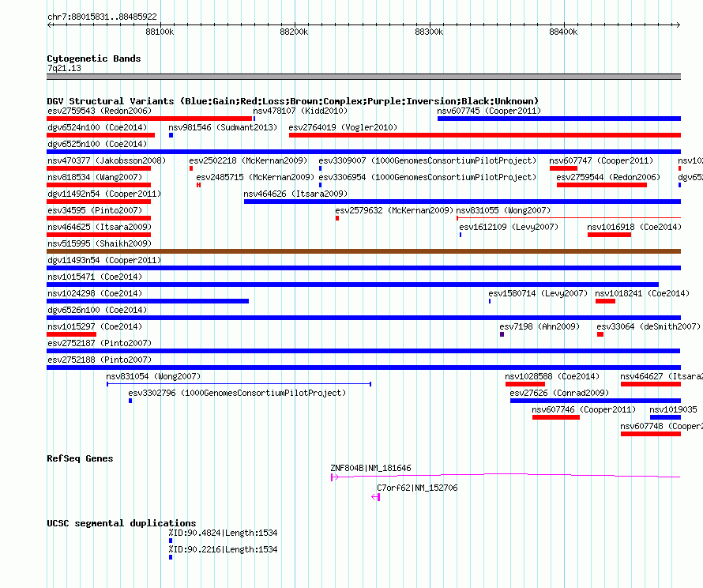Select esv2502218 (McKernan2009) label
The width and height of the screenshot is (703, 588).
(x=248, y=160)
